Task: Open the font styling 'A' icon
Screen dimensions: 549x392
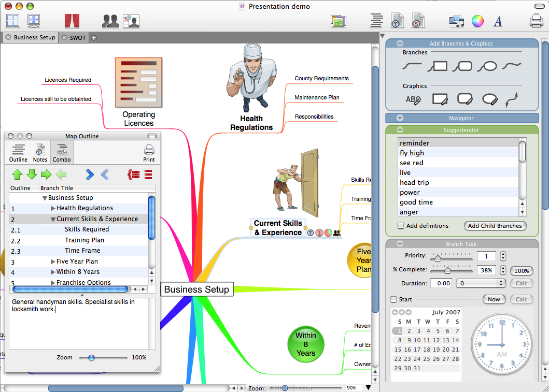Action: point(498,22)
